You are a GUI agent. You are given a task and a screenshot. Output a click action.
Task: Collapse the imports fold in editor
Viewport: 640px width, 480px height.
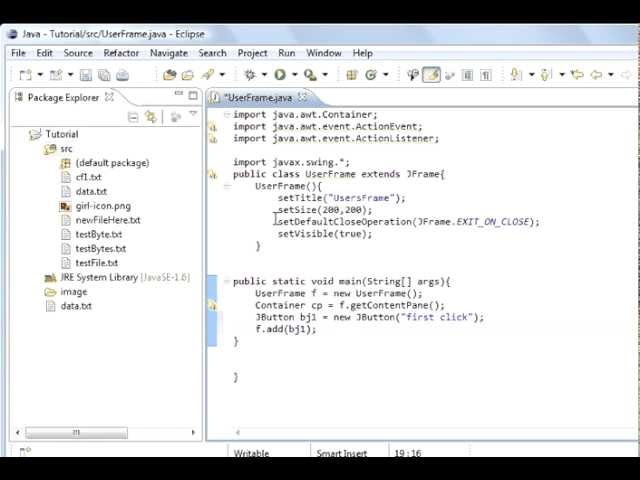pyautogui.click(x=227, y=114)
